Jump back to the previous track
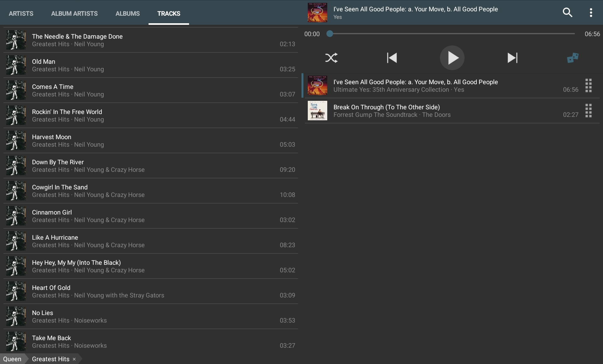Image resolution: width=603 pixels, height=364 pixels. (x=392, y=58)
